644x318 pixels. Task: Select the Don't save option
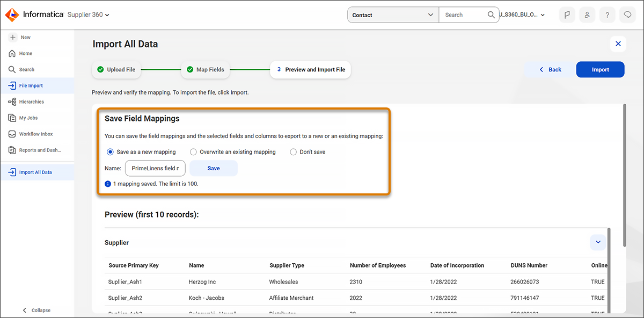coord(293,152)
